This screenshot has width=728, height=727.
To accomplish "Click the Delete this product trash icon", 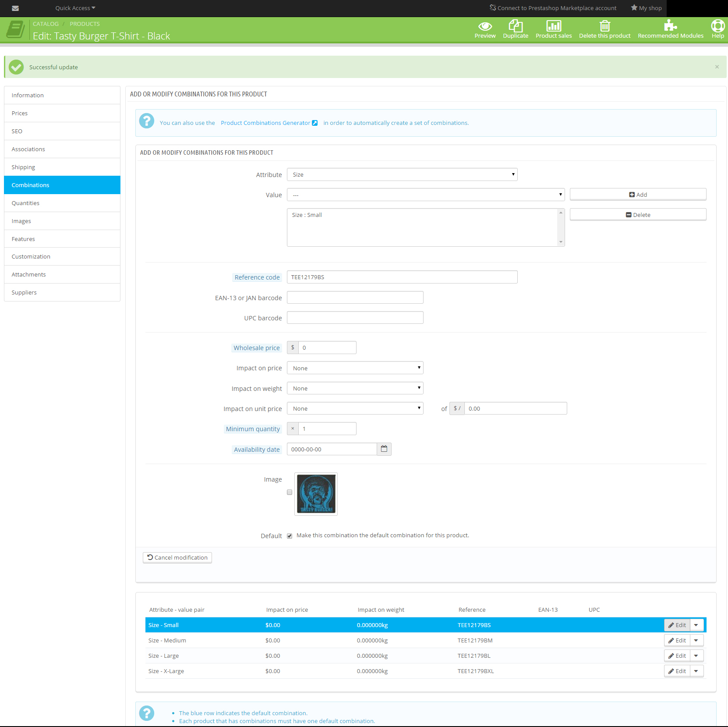I will pos(604,26).
